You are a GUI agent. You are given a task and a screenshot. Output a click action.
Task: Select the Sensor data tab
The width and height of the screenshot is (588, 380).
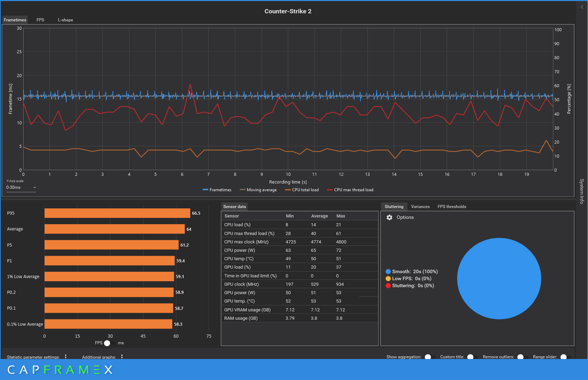pos(235,207)
